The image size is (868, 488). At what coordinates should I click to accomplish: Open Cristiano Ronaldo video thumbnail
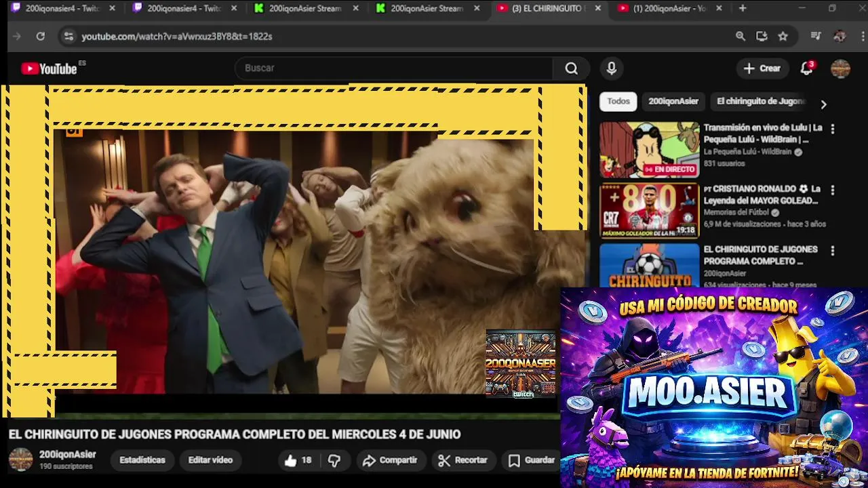[x=649, y=211]
